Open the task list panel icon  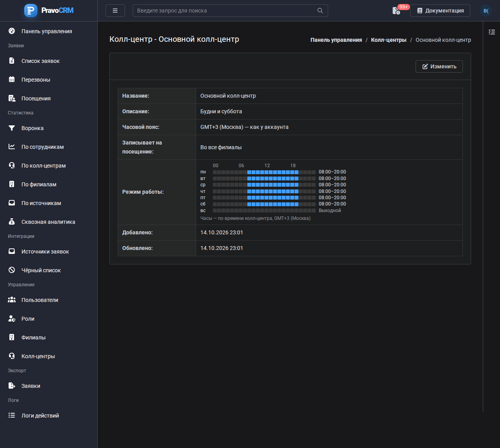[x=492, y=32]
